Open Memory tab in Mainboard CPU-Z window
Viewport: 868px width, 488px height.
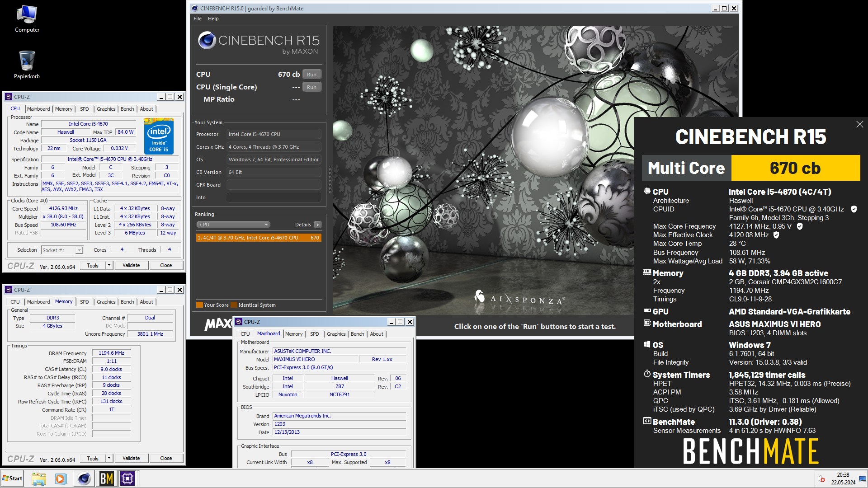(294, 334)
